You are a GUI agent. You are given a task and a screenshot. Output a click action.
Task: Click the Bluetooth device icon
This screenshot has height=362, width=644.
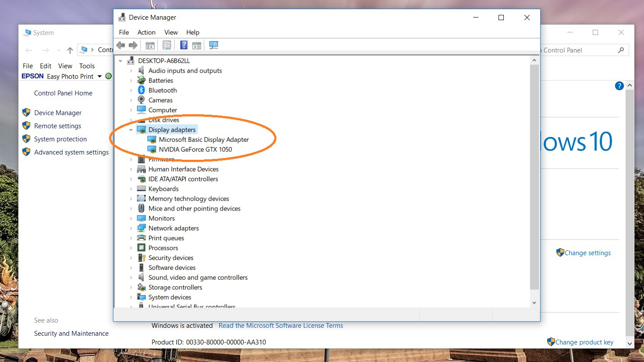pyautogui.click(x=141, y=90)
